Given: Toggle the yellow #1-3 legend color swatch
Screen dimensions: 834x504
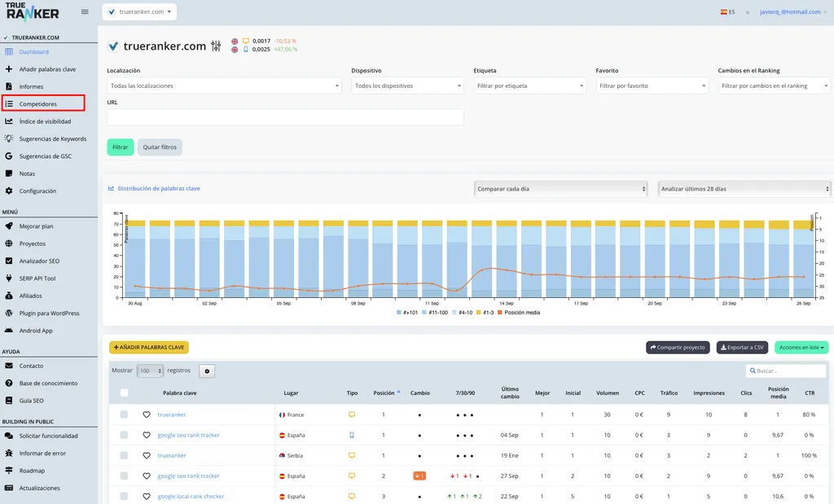Looking at the screenshot, I should coord(479,313).
